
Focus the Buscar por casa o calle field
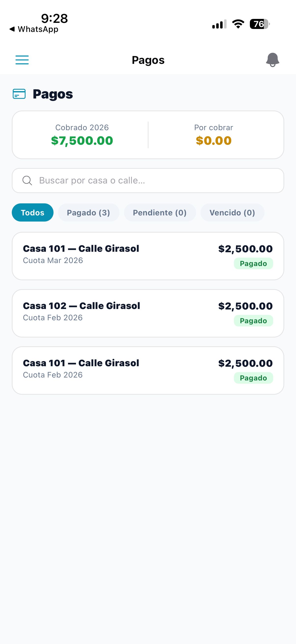click(x=148, y=181)
